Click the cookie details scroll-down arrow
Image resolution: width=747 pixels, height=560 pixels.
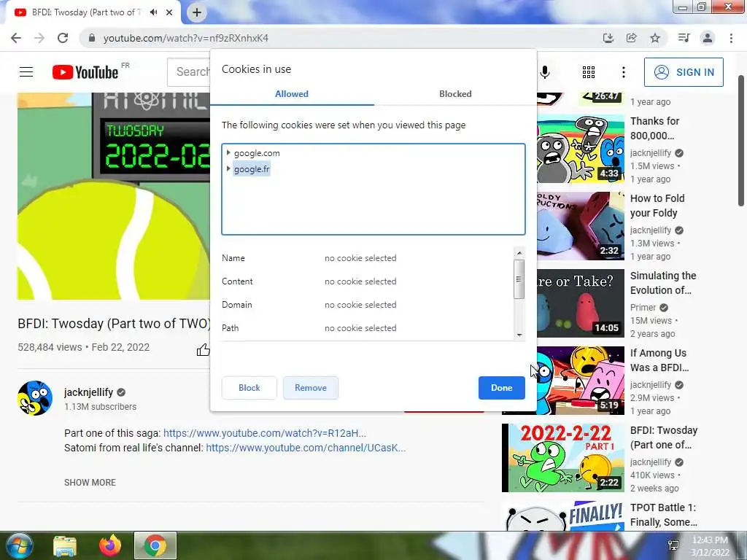pyautogui.click(x=519, y=335)
